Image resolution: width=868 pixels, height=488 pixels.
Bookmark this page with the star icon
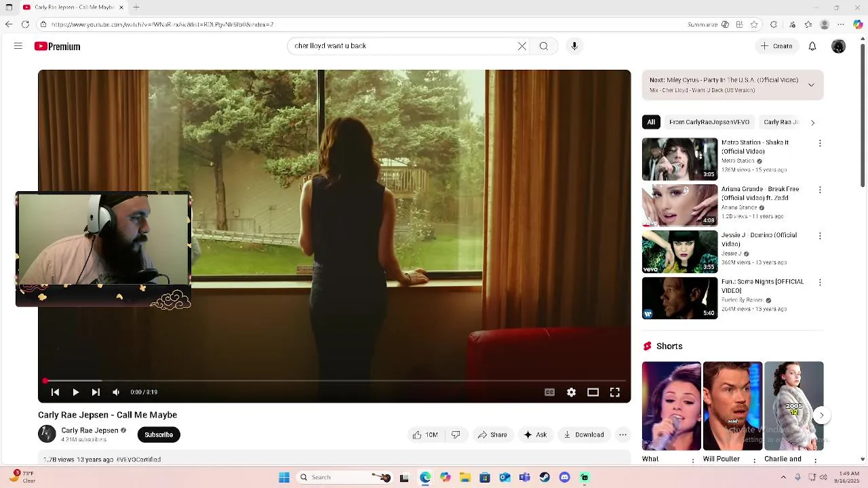(753, 24)
